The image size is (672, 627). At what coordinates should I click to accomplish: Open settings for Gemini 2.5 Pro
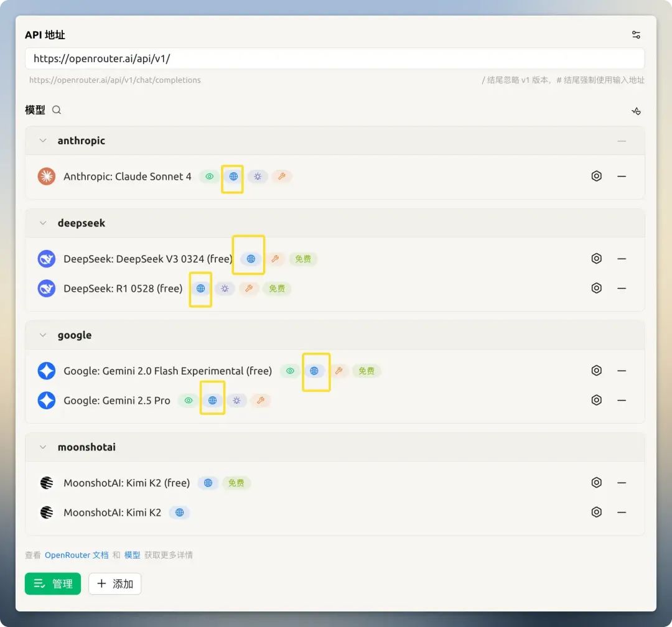[597, 400]
